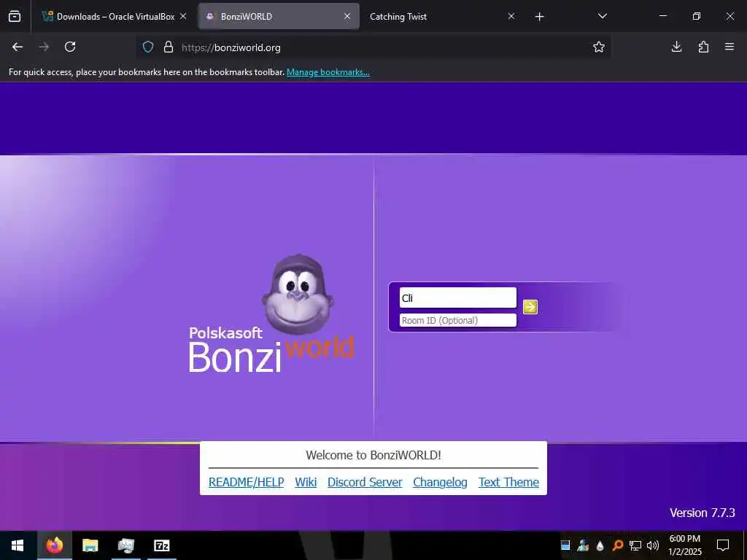Open Firefox View icon
The width and height of the screenshot is (747, 560).
click(x=15, y=16)
